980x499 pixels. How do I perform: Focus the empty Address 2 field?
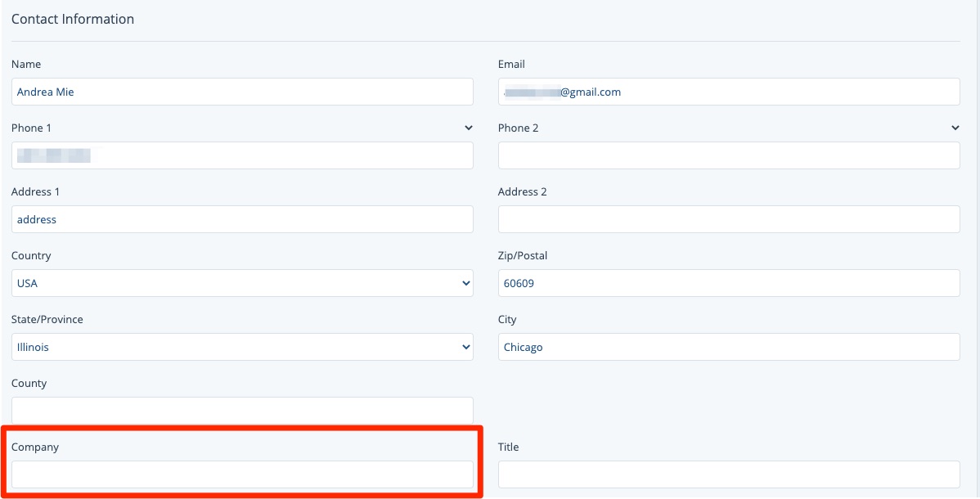pos(728,219)
